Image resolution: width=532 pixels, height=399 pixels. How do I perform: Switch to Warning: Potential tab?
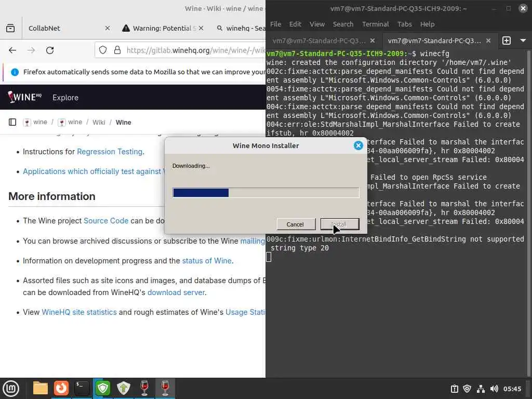(x=162, y=28)
